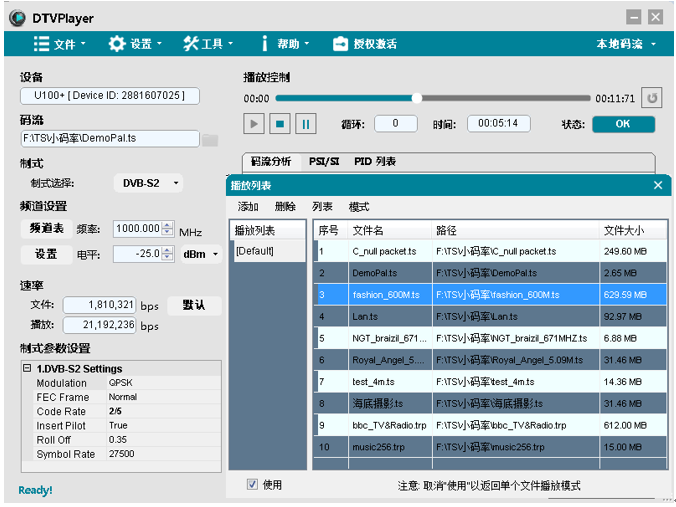The image size is (676, 507).
Task: Increase level with the up spinner arrow
Action: 167,250
